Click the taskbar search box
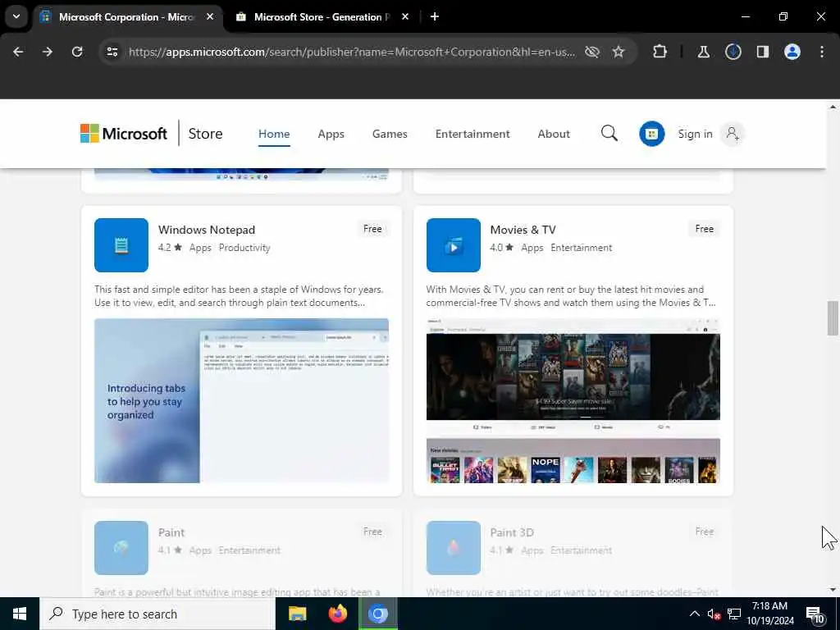The width and height of the screenshot is (840, 630). 157,614
